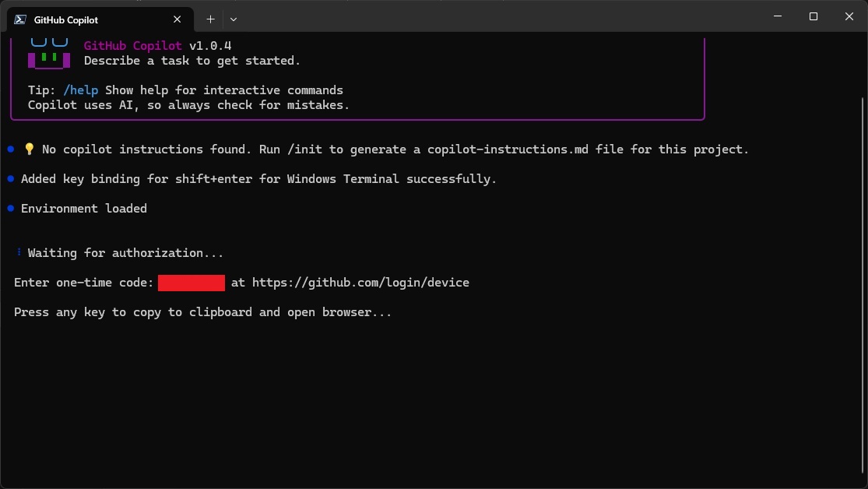Close the GitHub Copilot tab
868x489 pixels.
pos(178,19)
